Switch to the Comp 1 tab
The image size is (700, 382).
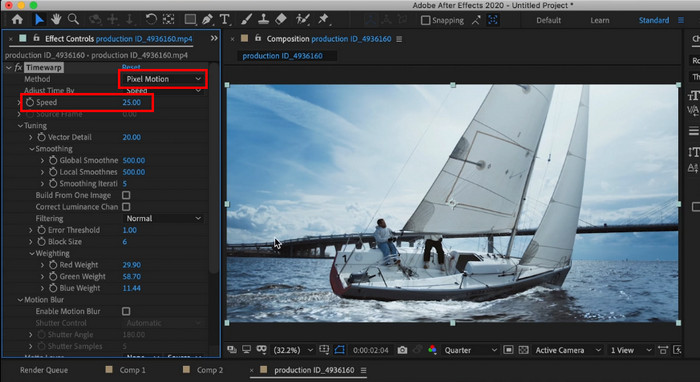(x=133, y=370)
